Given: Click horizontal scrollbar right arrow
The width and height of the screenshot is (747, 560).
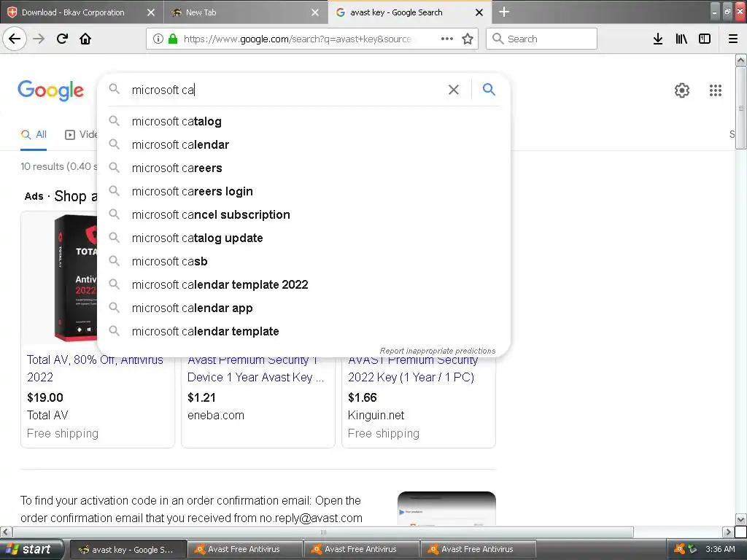Looking at the screenshot, I should coord(728,532).
